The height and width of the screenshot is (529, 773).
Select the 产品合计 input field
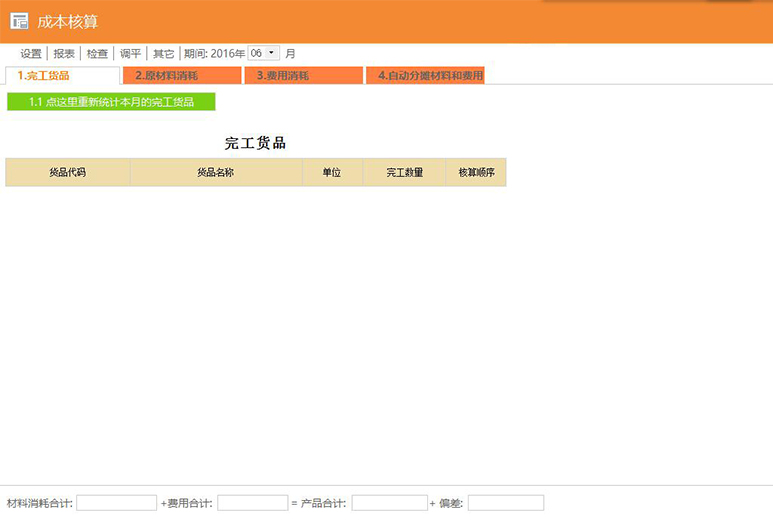pos(389,503)
